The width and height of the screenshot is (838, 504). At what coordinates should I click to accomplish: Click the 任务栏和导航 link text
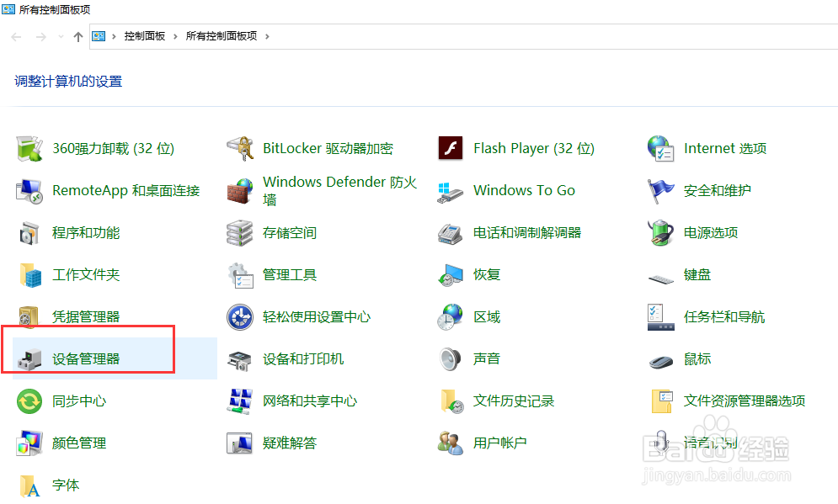point(724,317)
